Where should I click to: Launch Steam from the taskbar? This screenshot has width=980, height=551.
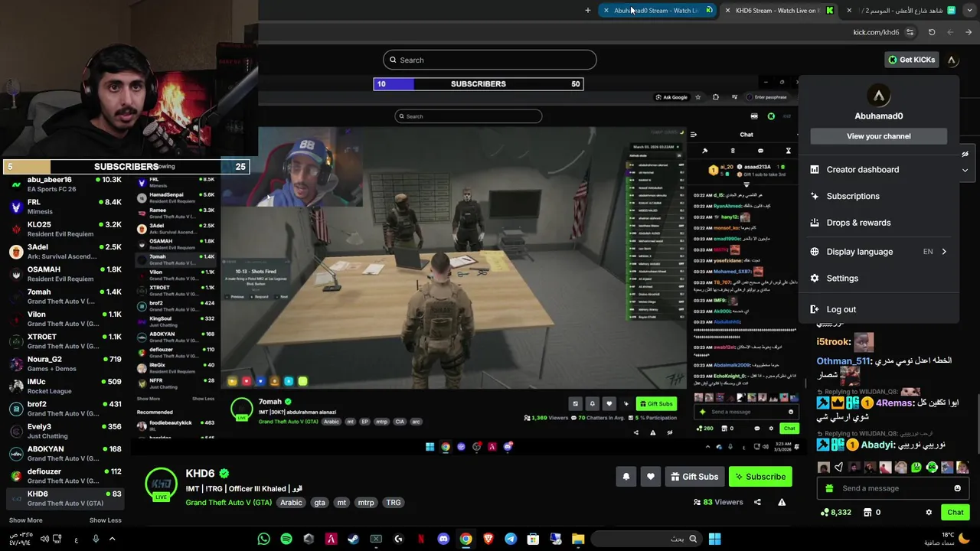[353, 539]
